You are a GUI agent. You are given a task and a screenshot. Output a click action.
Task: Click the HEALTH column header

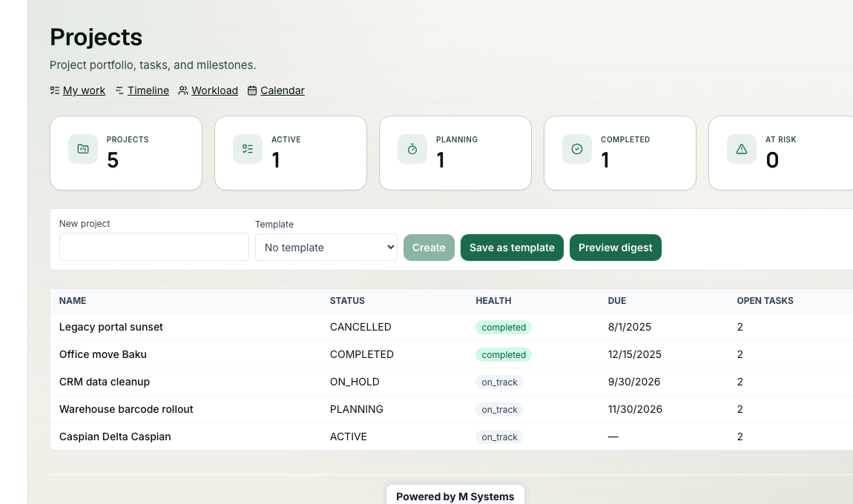(493, 301)
